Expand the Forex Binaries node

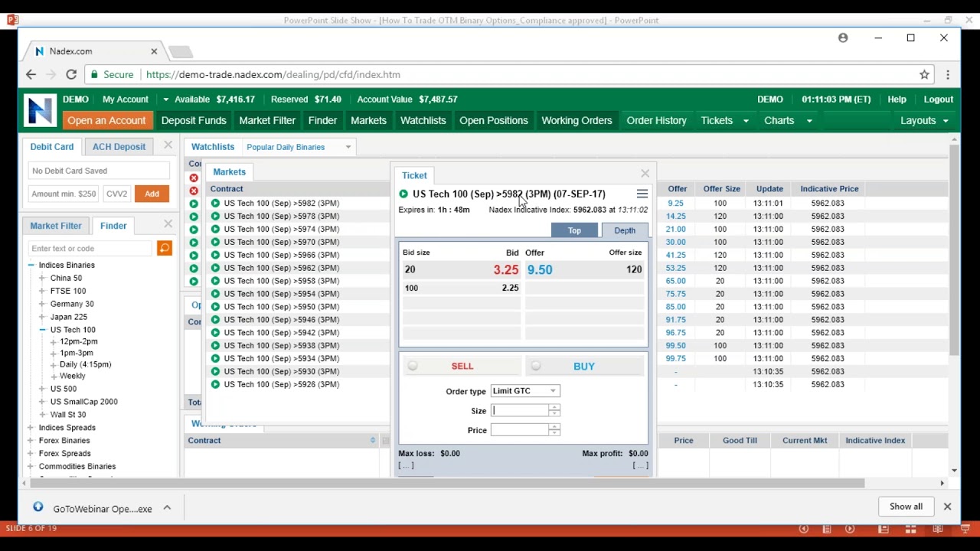(31, 441)
